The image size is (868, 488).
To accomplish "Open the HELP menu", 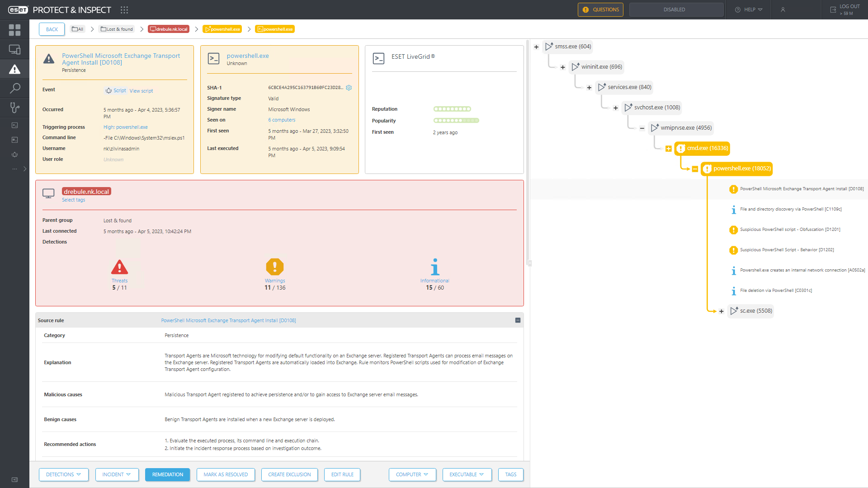I will (749, 9).
